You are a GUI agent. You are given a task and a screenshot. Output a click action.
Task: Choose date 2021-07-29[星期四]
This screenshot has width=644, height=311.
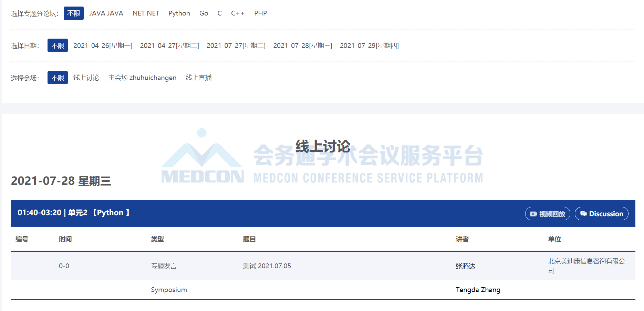[369, 46]
